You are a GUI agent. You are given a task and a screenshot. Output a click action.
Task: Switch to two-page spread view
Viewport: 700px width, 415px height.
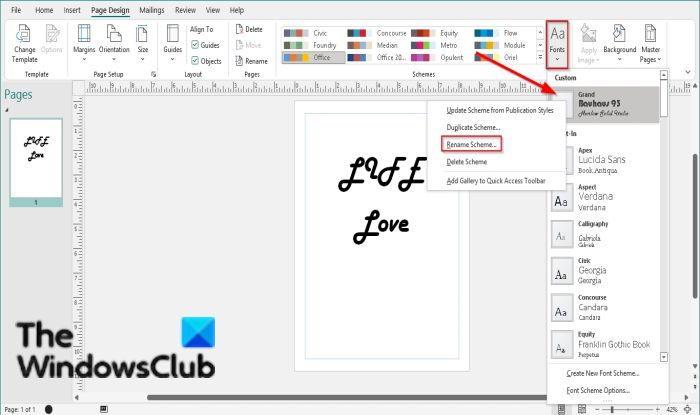[582, 409]
